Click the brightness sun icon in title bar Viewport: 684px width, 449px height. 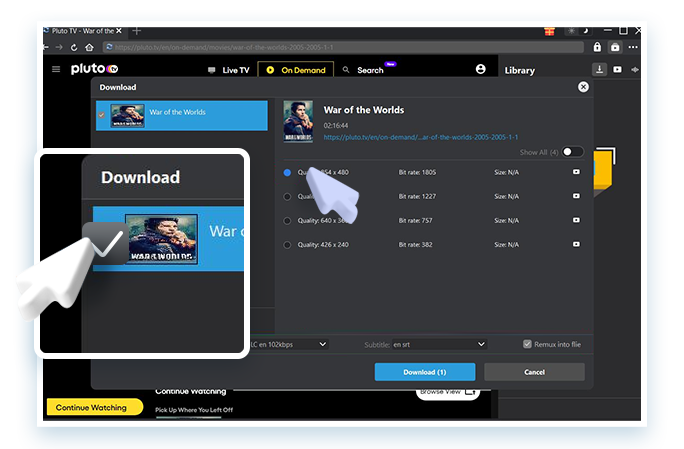pos(571,31)
